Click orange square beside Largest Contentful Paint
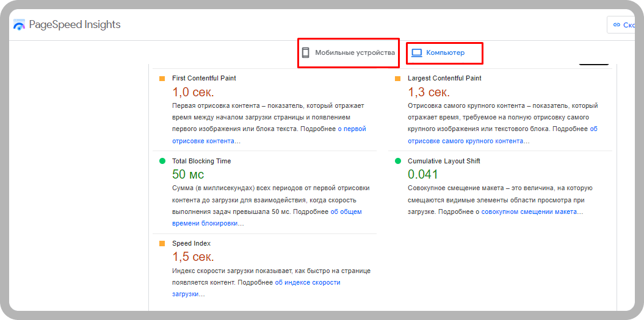Viewport: 644px width, 320px height. 397,79
